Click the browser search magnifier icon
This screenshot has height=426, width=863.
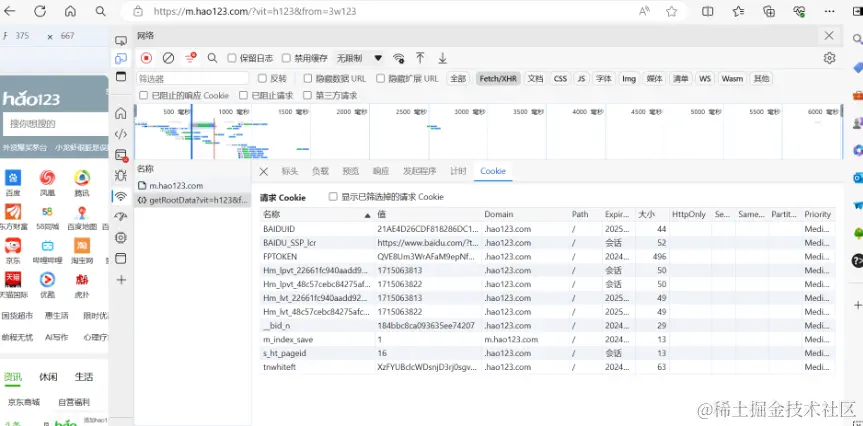click(x=100, y=11)
